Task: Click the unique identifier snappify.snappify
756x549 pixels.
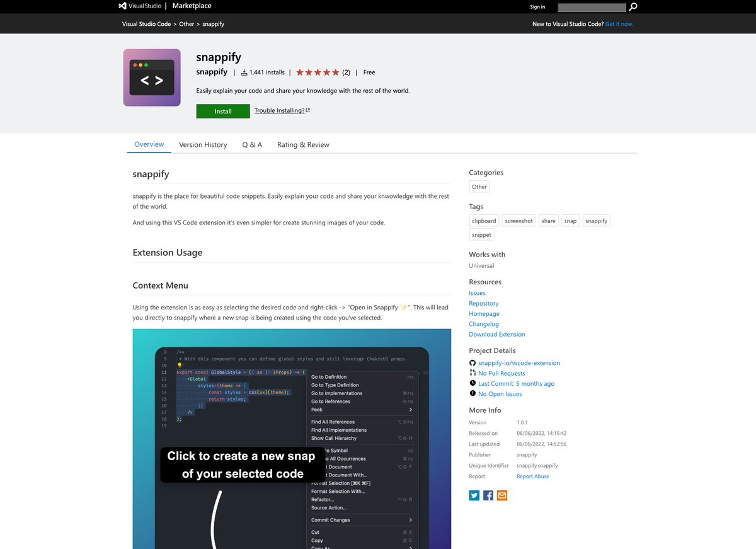Action: 537,466
